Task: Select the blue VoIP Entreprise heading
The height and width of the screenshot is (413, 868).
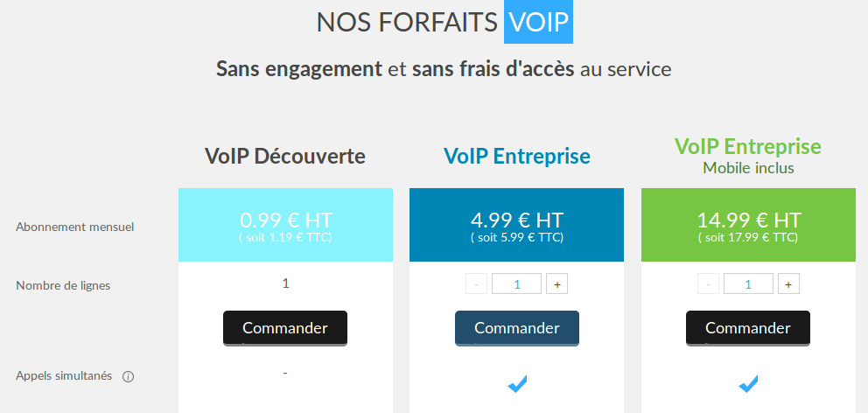Action: coord(516,157)
